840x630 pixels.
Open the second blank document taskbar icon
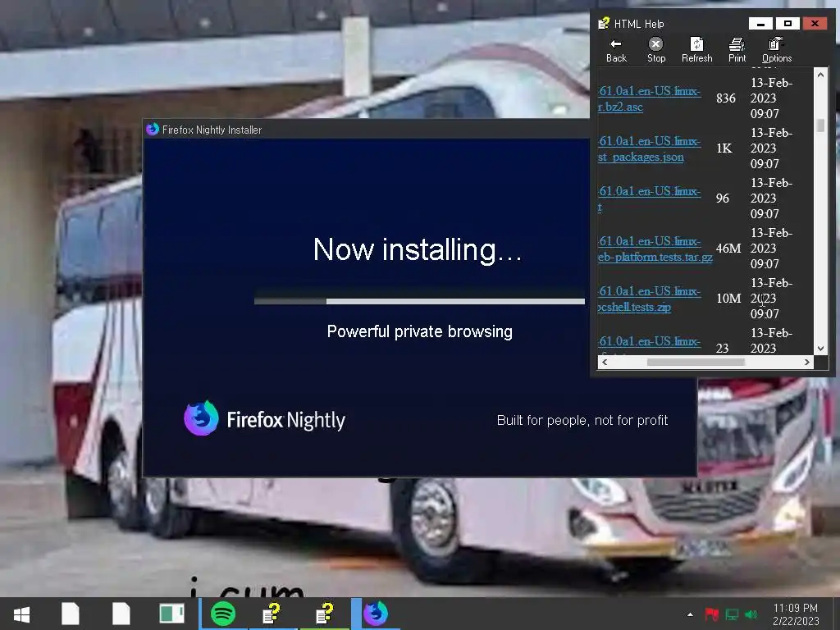tap(121, 614)
